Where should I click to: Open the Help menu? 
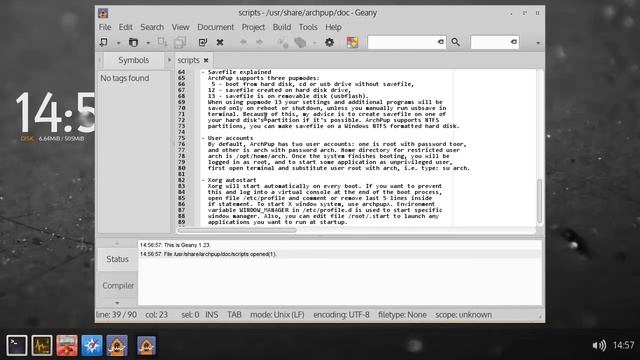point(333,27)
